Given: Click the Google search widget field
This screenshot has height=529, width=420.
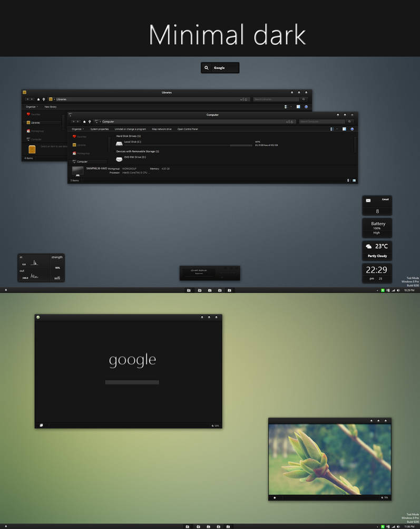Looking at the screenshot, I should [x=220, y=68].
